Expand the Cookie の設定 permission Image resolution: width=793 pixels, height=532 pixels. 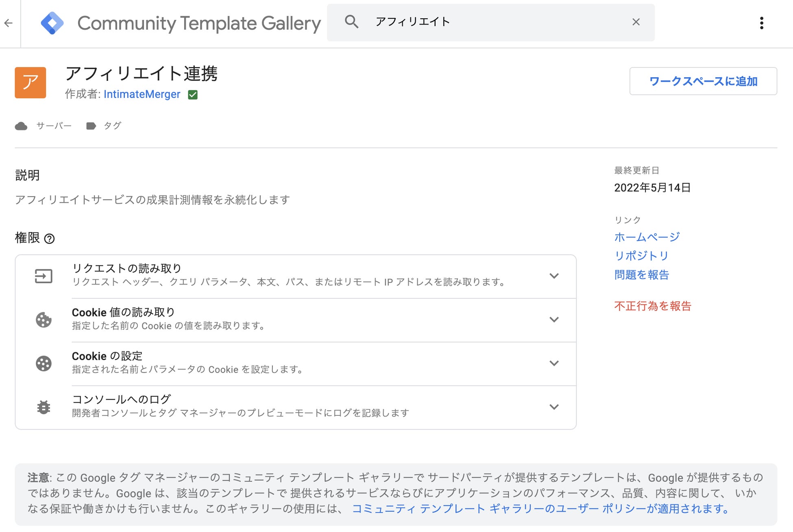554,363
